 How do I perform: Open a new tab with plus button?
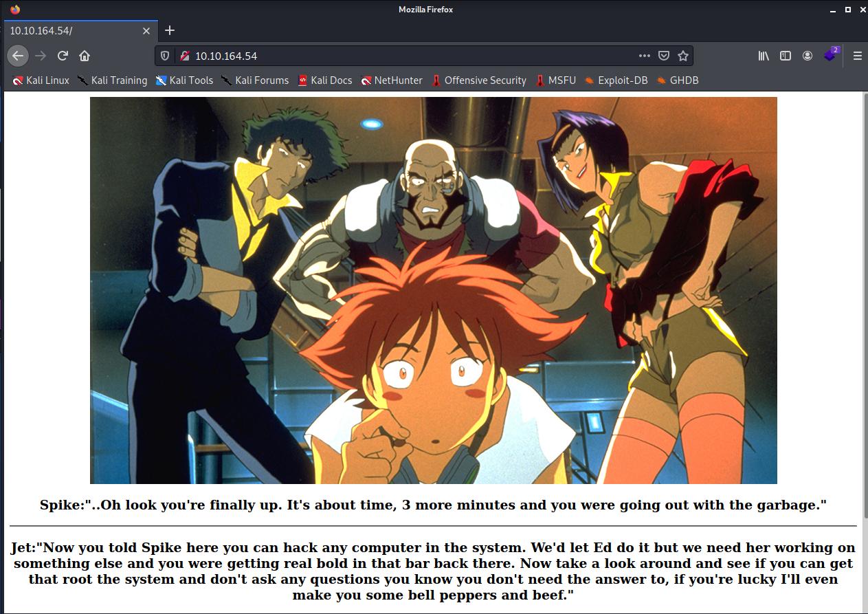click(170, 30)
